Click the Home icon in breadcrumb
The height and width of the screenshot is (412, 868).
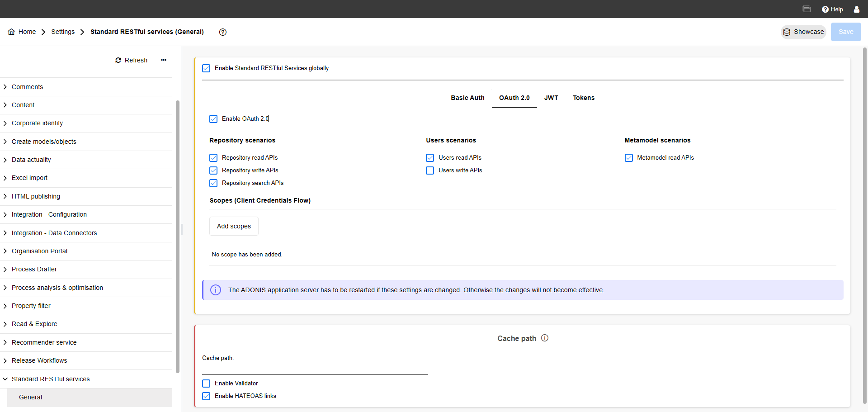[x=11, y=32]
